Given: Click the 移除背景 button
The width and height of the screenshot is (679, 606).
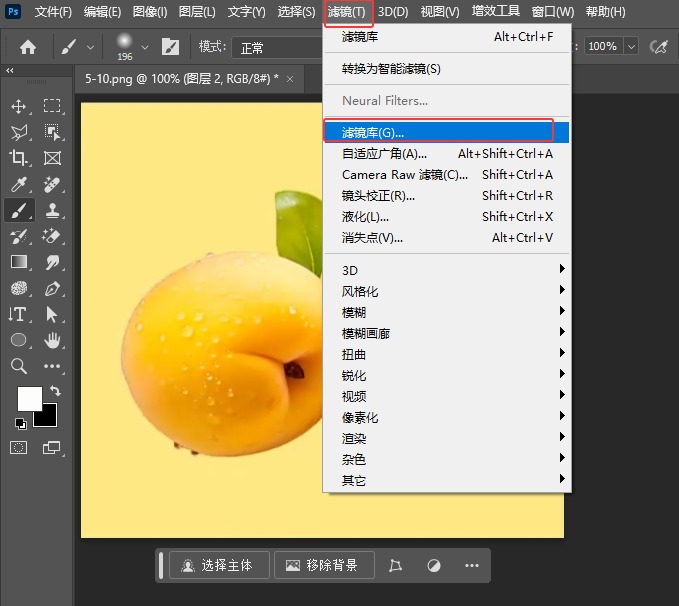Looking at the screenshot, I should pyautogui.click(x=324, y=565).
